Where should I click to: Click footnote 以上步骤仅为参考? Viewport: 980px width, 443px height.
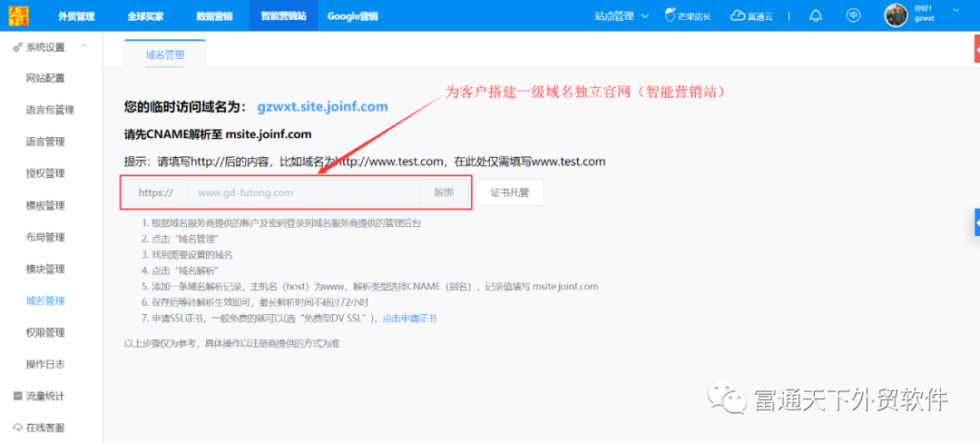click(x=232, y=344)
